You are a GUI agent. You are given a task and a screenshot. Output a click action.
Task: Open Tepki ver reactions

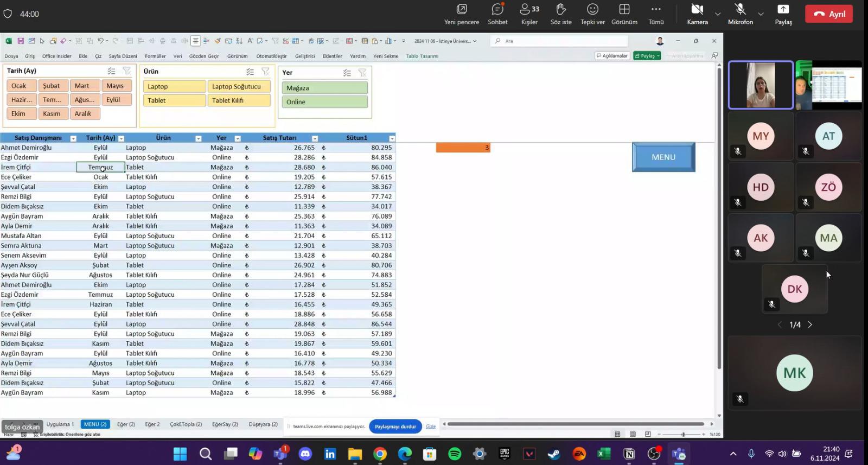(592, 14)
